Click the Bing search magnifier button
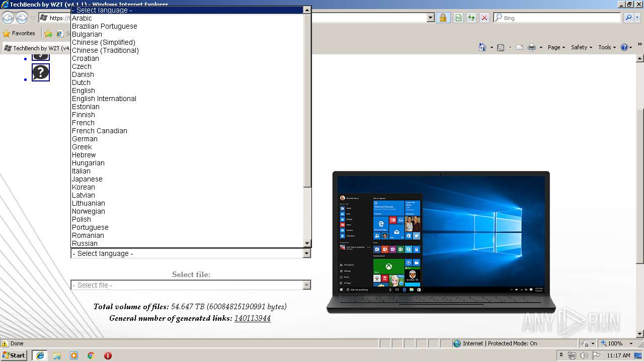644x362 pixels. pos(628,18)
